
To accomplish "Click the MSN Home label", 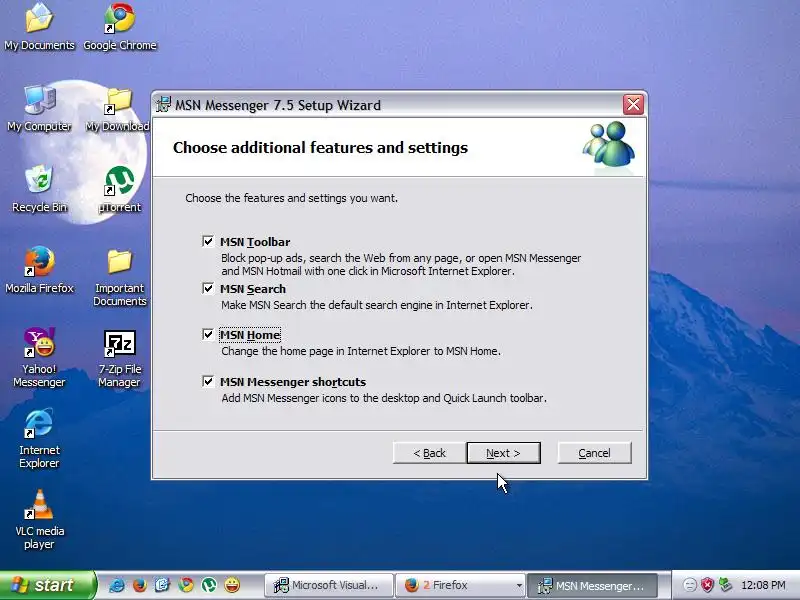I will [x=250, y=335].
